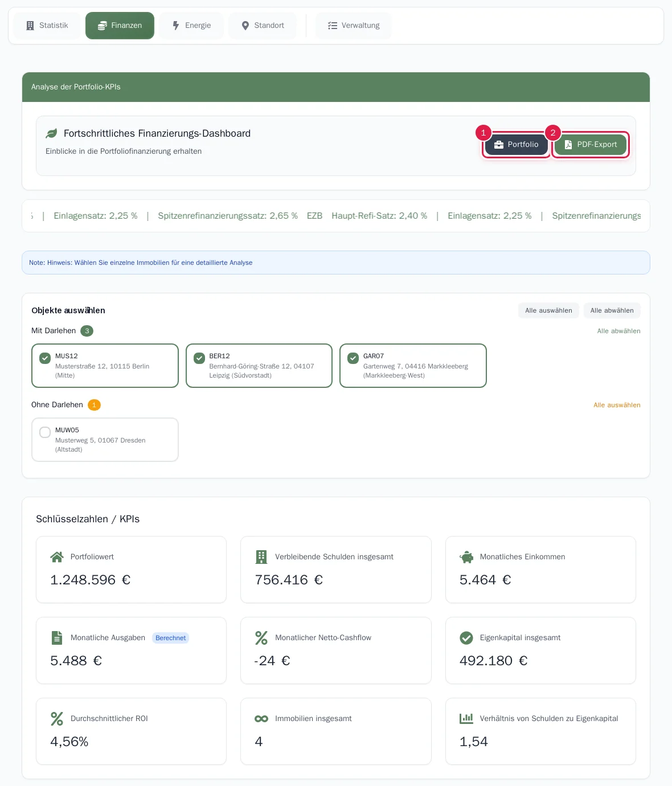Uncheck the BER12 property checkbox

(199, 358)
